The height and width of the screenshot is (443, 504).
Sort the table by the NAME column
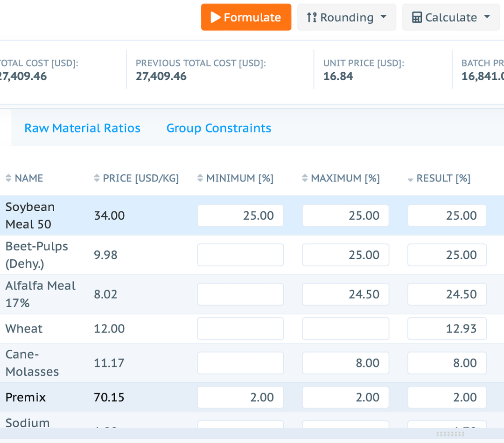coord(8,178)
